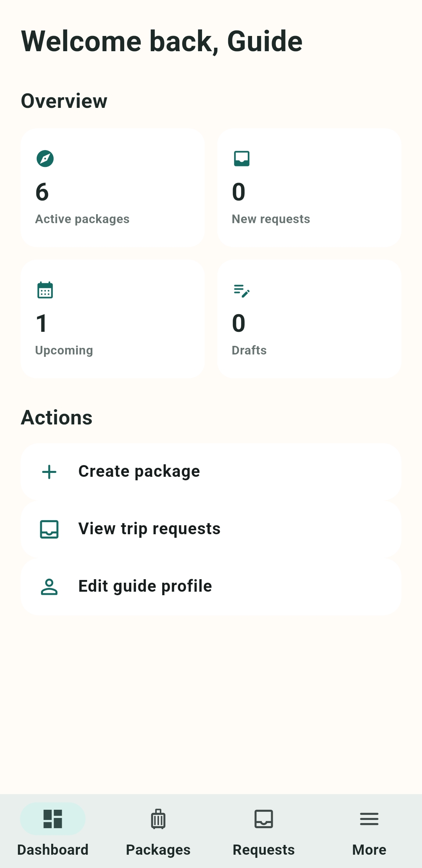This screenshot has width=422, height=868.
Task: Open the 0 Drafts card
Action: pos(309,319)
